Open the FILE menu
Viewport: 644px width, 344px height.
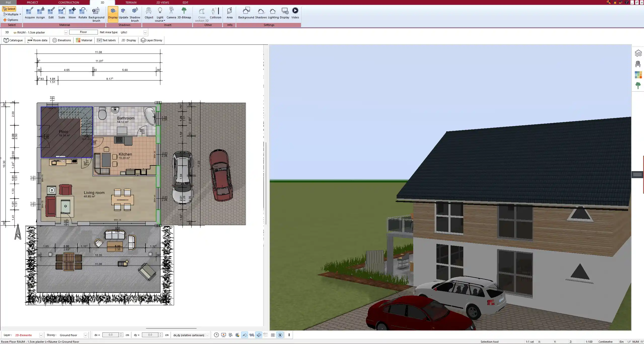[x=8, y=3]
